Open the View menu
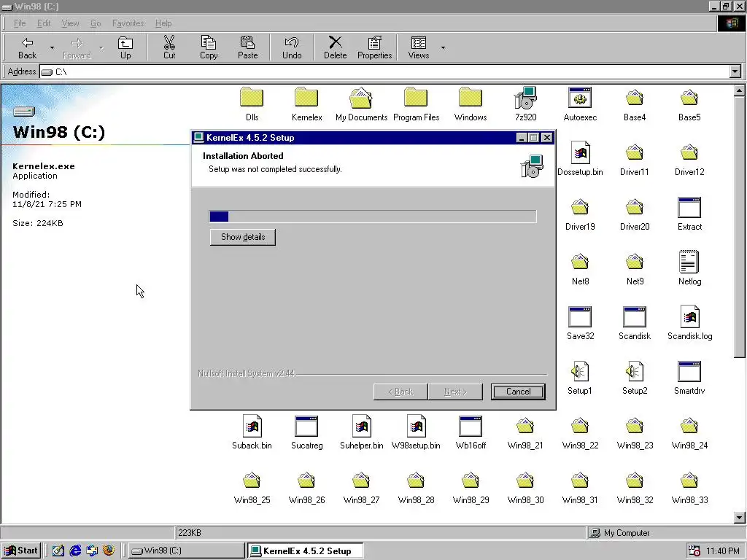The height and width of the screenshot is (560, 747). [70, 23]
